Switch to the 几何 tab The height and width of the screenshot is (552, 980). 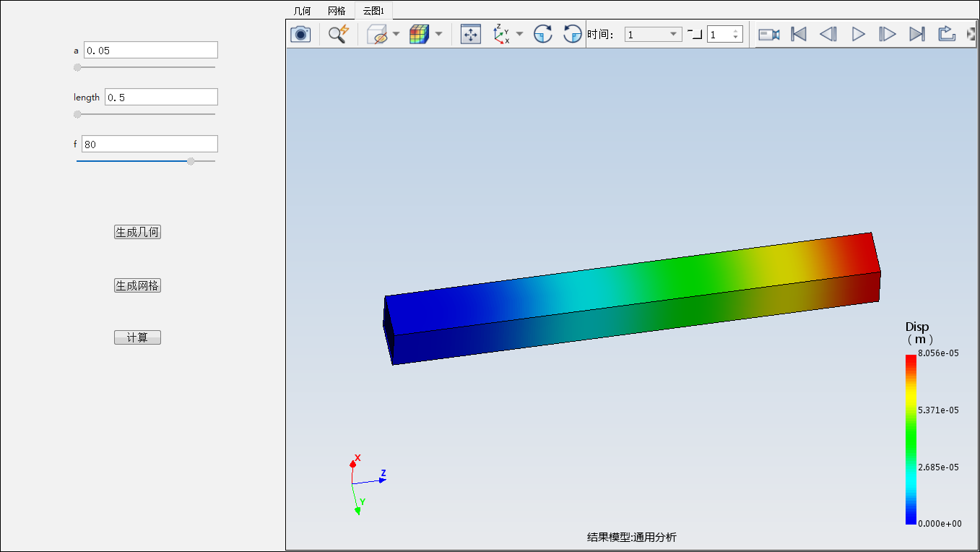(302, 11)
